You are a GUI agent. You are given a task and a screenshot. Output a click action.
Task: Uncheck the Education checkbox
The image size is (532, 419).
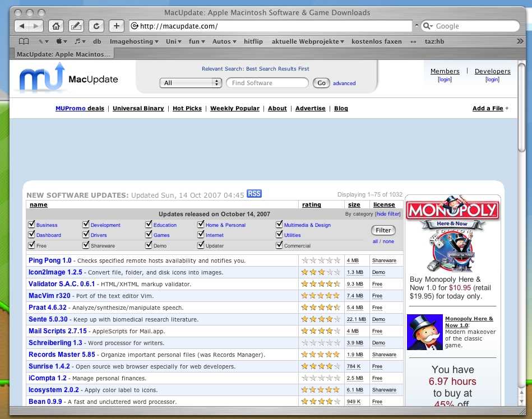[x=149, y=224]
